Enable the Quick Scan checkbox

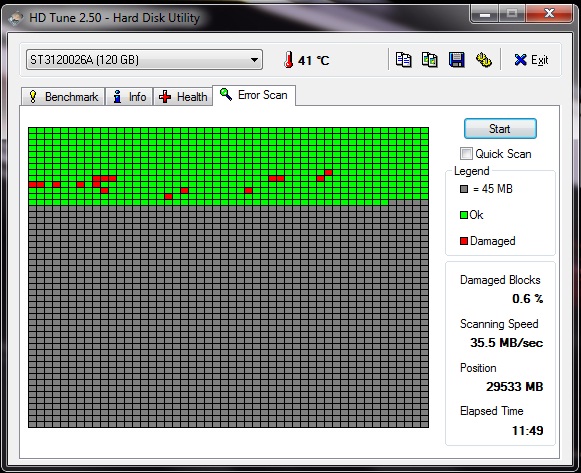point(466,153)
